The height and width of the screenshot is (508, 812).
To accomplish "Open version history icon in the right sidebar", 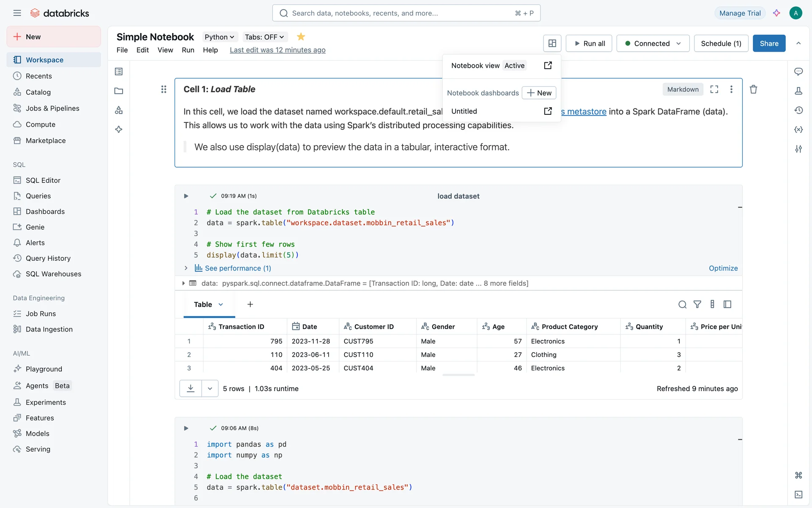I will [x=798, y=110].
